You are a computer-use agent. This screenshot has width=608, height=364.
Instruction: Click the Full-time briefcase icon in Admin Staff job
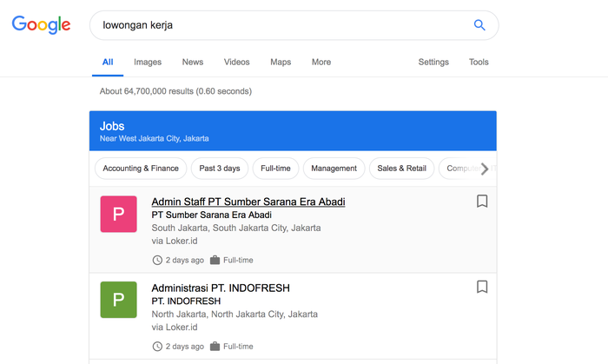click(215, 260)
